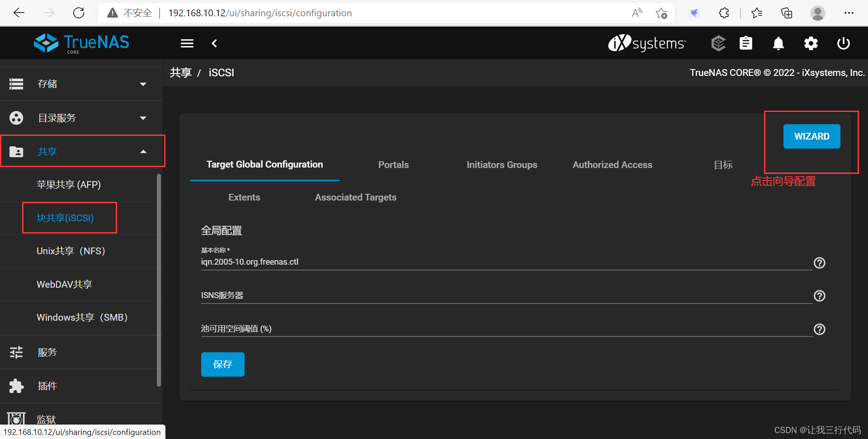The image size is (868, 439).
Task: Click the ISNS服务器 input field
Action: coord(506,295)
